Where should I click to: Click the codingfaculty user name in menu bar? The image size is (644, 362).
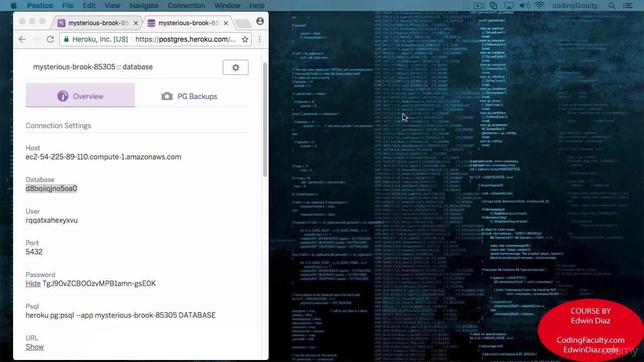coord(575,6)
